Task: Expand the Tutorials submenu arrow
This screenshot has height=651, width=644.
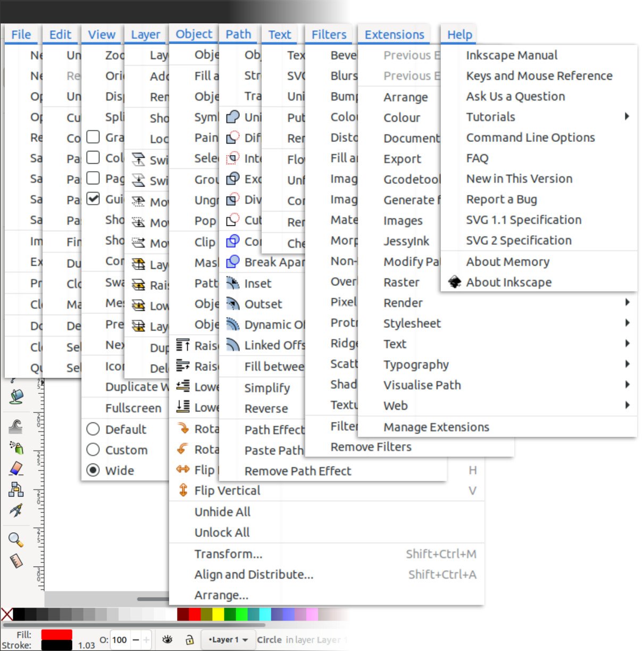Action: coord(627,116)
